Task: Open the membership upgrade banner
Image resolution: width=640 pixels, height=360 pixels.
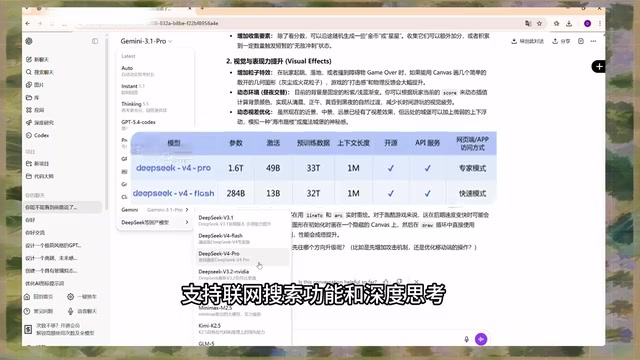Action: [61, 329]
